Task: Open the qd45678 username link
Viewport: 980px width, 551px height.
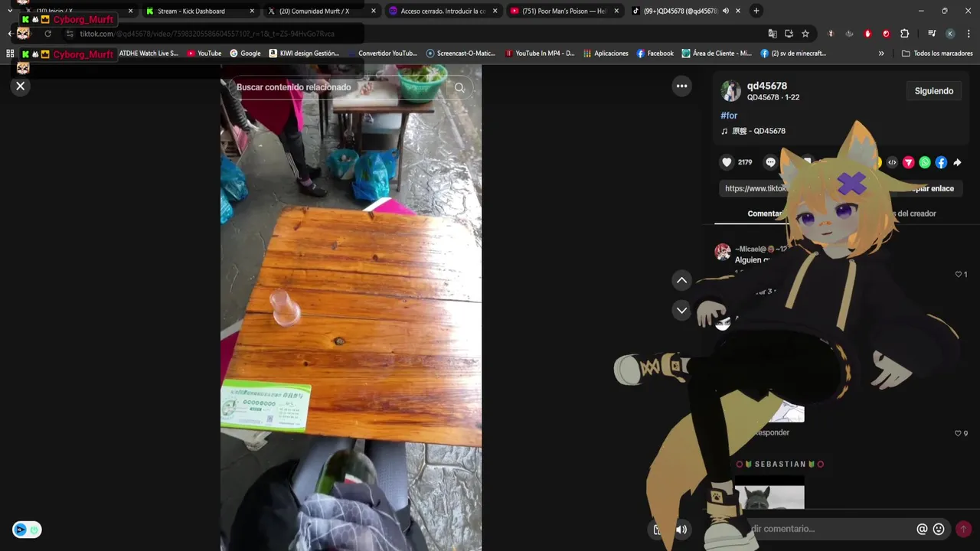Action: tap(767, 86)
